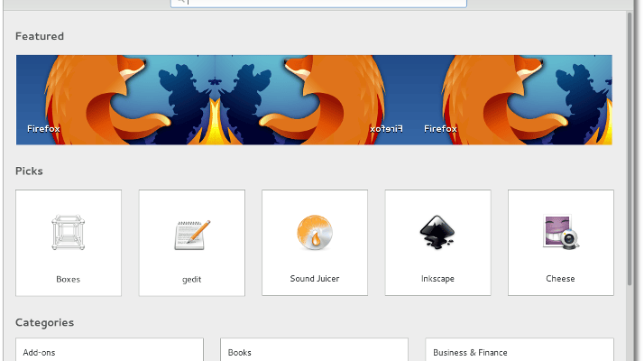644x361 pixels.
Task: Click the Sound Juicer label
Action: click(315, 279)
